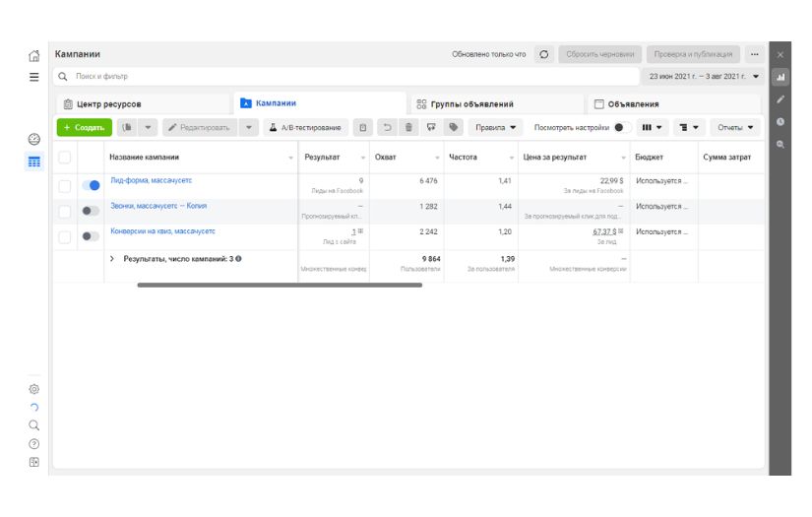The width and height of the screenshot is (812, 517).
Task: Click the clipboard icon in toolbar
Action: click(x=363, y=127)
